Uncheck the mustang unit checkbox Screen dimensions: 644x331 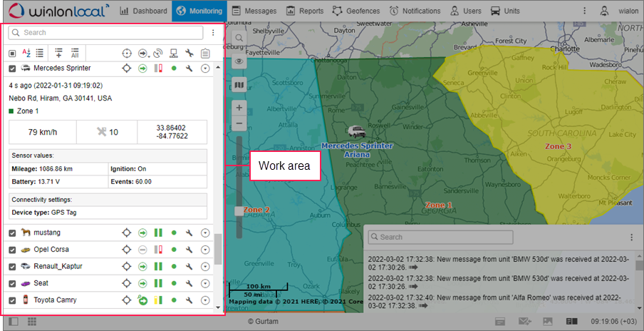[12, 233]
